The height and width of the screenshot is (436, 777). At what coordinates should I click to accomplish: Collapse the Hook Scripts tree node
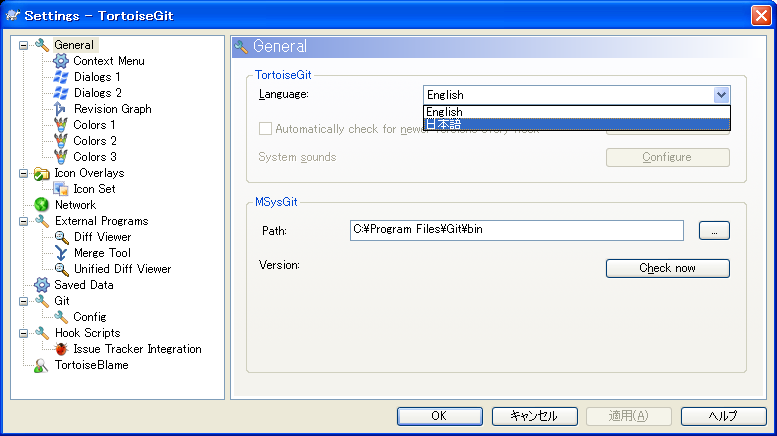click(23, 333)
